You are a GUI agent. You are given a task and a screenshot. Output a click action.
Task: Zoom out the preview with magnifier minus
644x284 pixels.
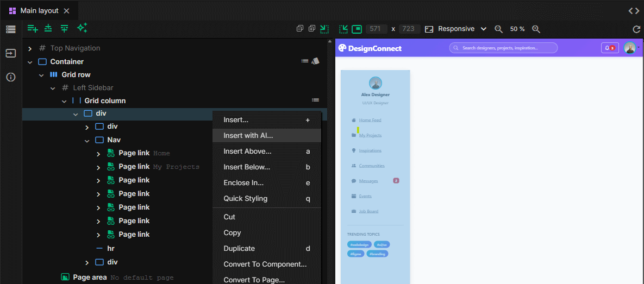click(498, 29)
